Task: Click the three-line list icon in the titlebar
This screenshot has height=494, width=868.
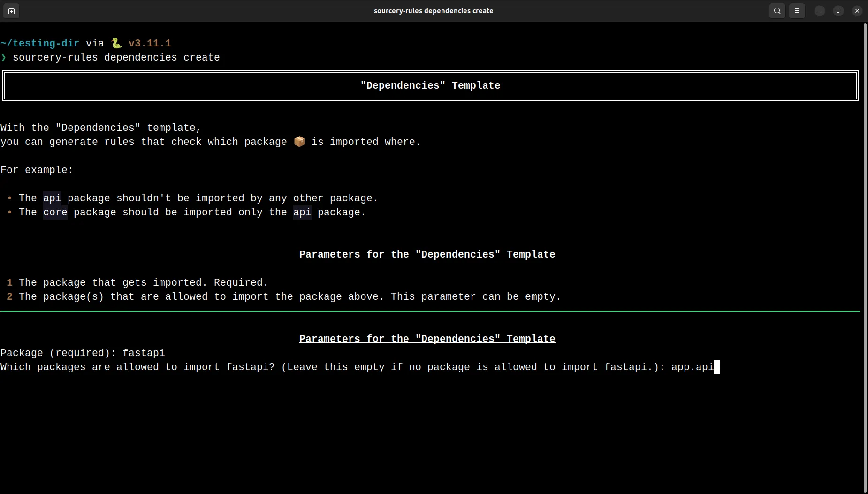Action: [x=797, y=11]
